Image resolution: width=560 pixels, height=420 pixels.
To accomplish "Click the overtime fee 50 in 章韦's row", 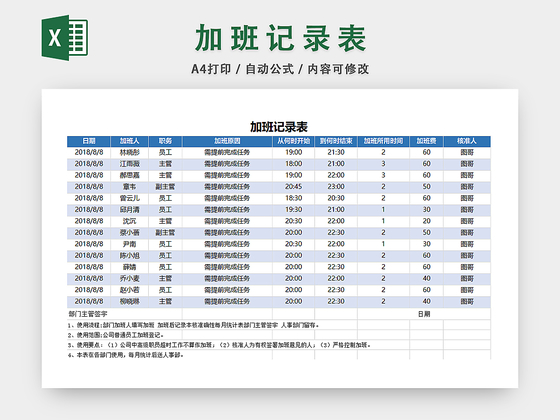I will pyautogui.click(x=426, y=187).
